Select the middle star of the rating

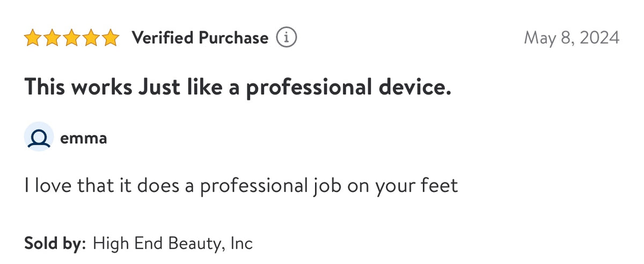click(71, 38)
